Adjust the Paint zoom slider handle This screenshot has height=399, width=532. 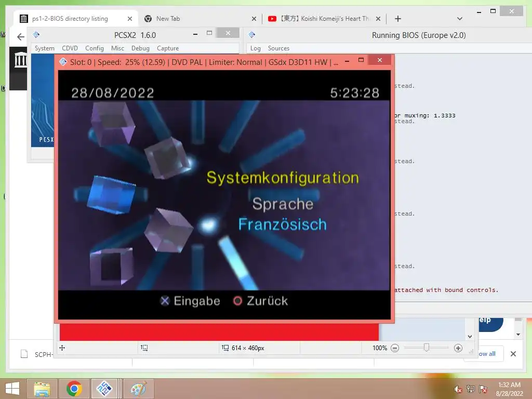click(x=427, y=348)
